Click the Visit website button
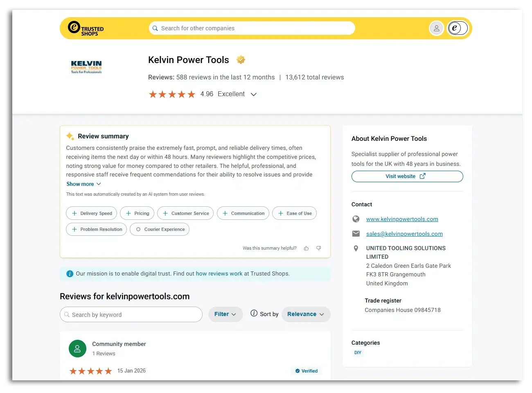Screen dimensions: 532x393 coord(407,176)
